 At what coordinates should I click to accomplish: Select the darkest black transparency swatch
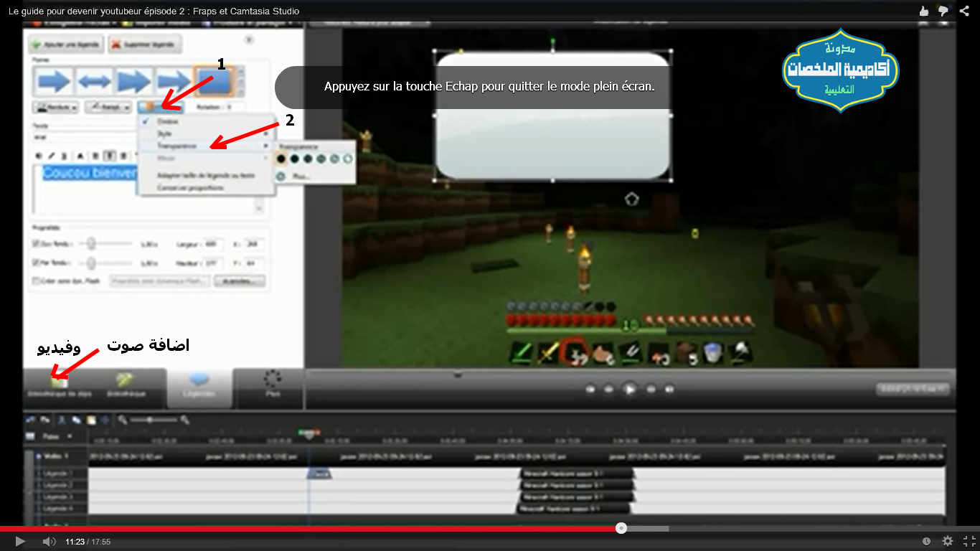click(x=282, y=159)
